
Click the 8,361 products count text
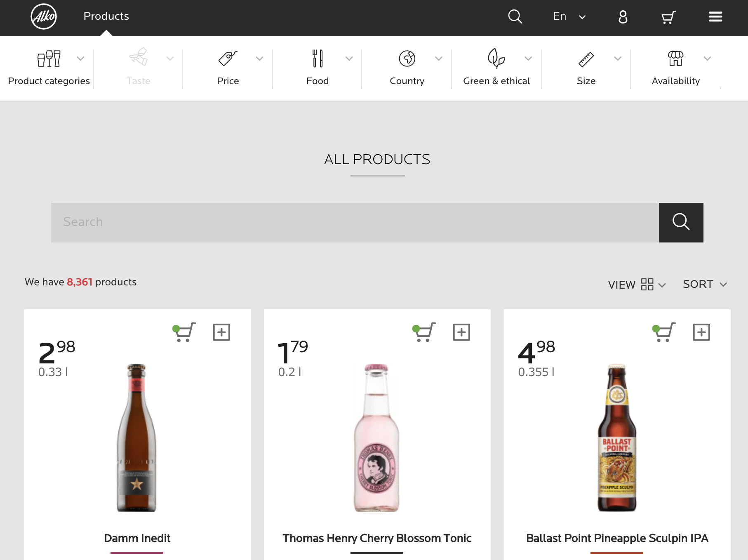(80, 282)
